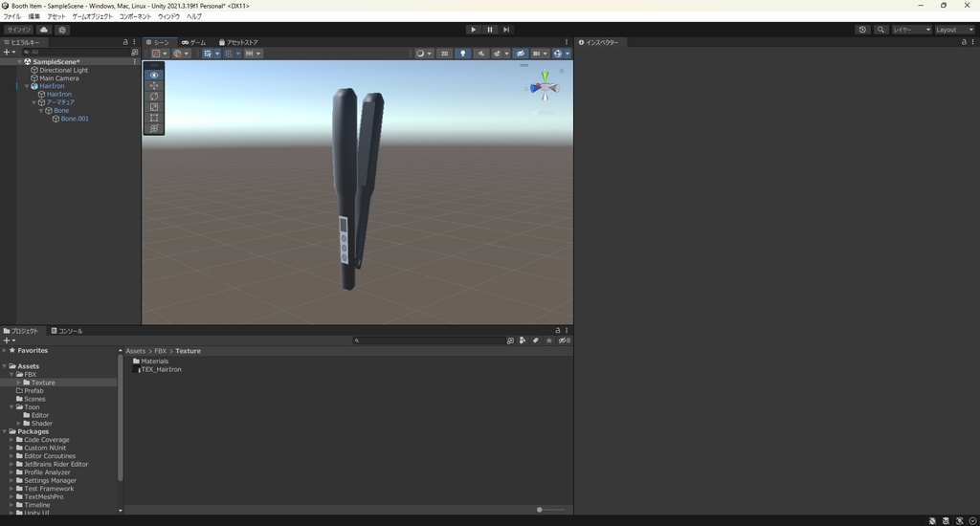Open the Package/collab icon next to cloud
Screen dimensions: 980x526
(62, 30)
